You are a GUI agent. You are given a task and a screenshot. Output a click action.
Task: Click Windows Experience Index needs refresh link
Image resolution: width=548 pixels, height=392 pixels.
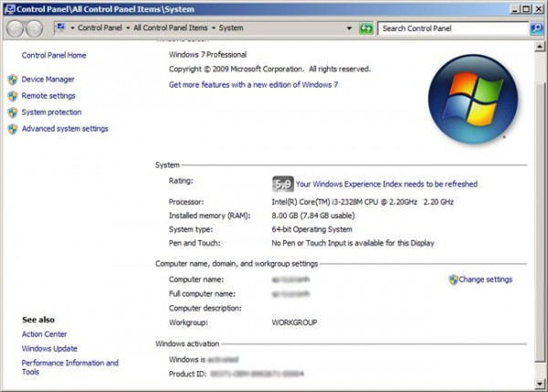point(386,185)
